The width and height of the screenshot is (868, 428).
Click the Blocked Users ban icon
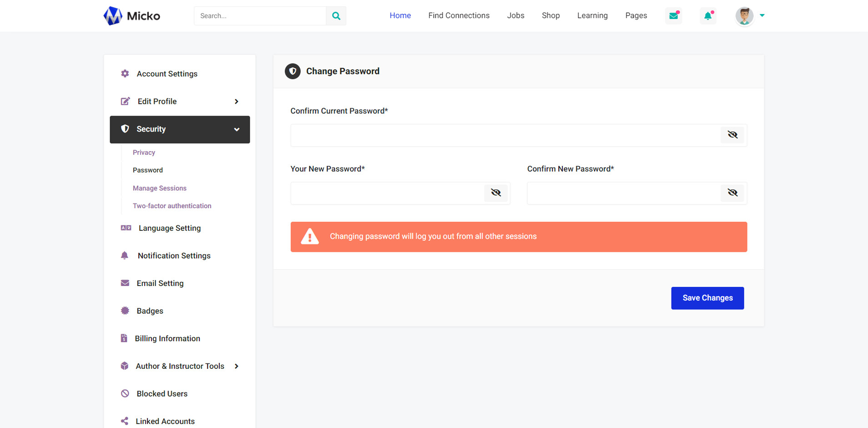(125, 394)
